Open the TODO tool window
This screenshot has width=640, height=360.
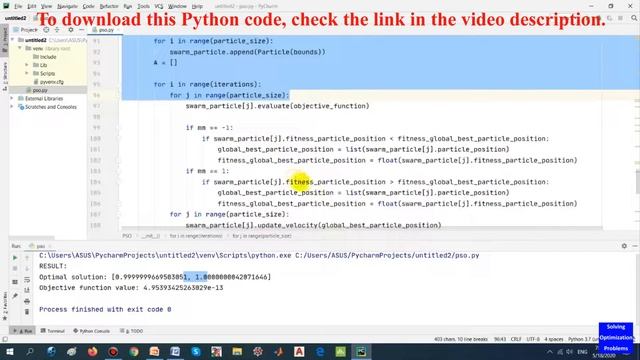coord(131,331)
